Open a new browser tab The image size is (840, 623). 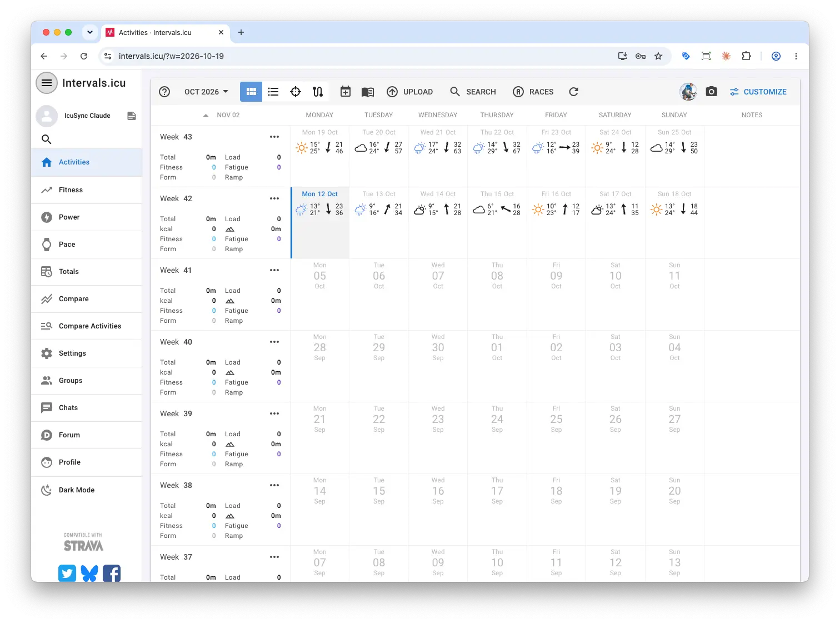coord(241,32)
